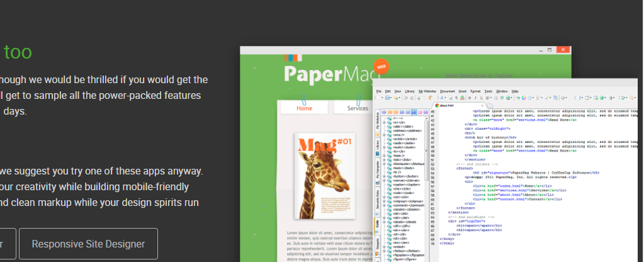Open the dropdown arrow beside New Document icon
This screenshot has height=262, width=644.
click(382, 98)
